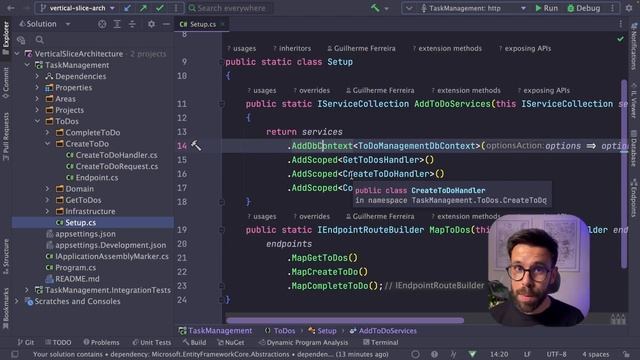Select TaskManagement.IntegrationTests project
640x360 pixels.
[x=103, y=290]
